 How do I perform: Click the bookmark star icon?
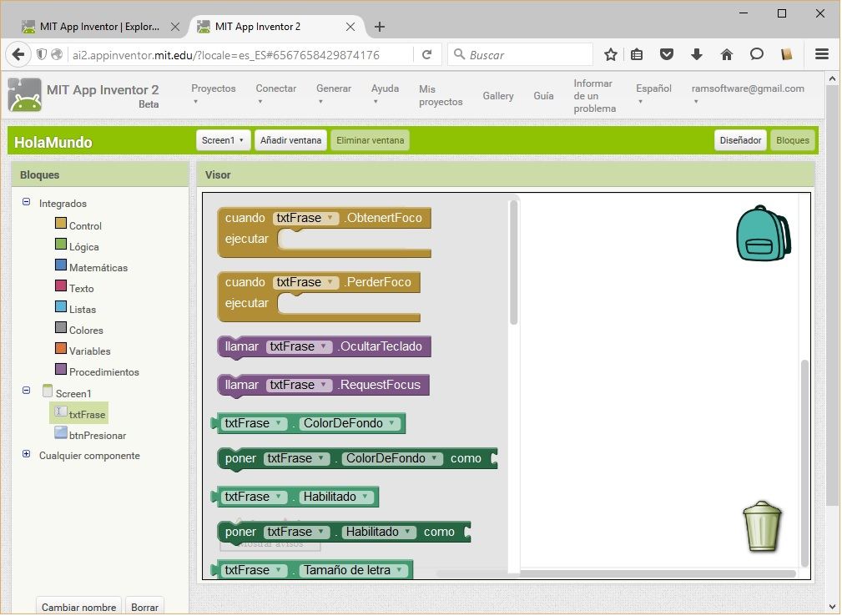611,54
